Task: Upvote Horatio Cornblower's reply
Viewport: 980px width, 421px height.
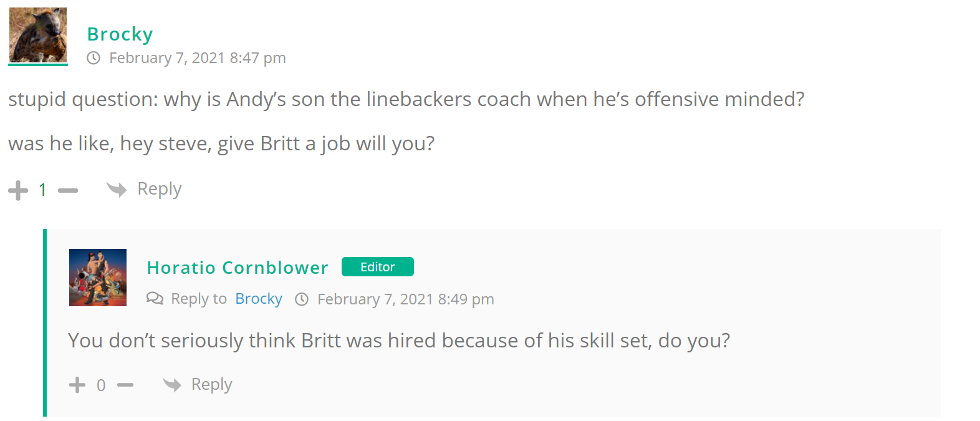Action: (x=77, y=385)
